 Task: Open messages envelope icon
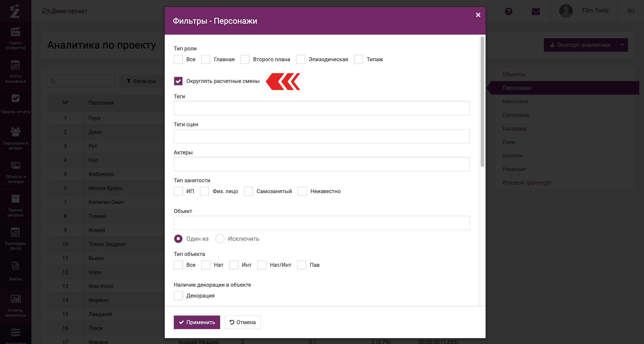[536, 12]
